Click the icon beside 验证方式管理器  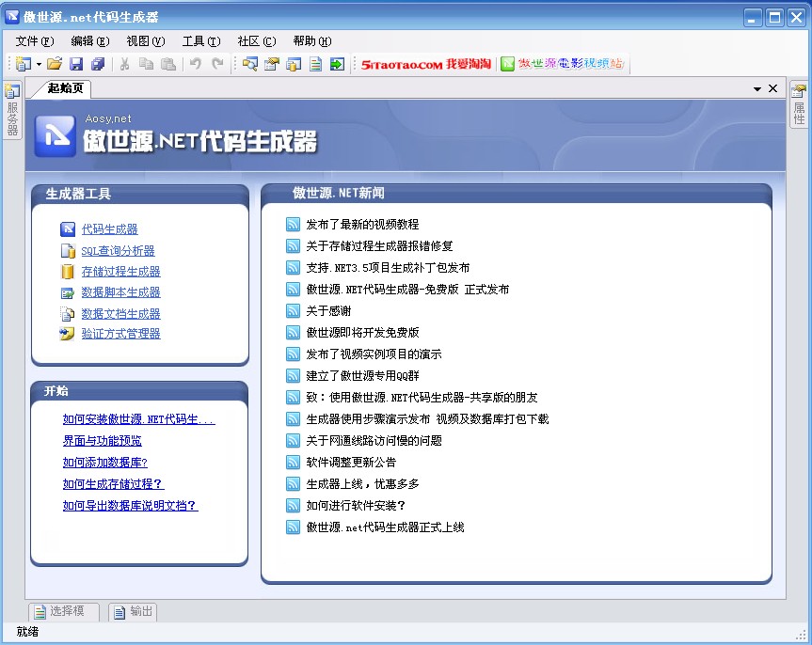[67, 334]
